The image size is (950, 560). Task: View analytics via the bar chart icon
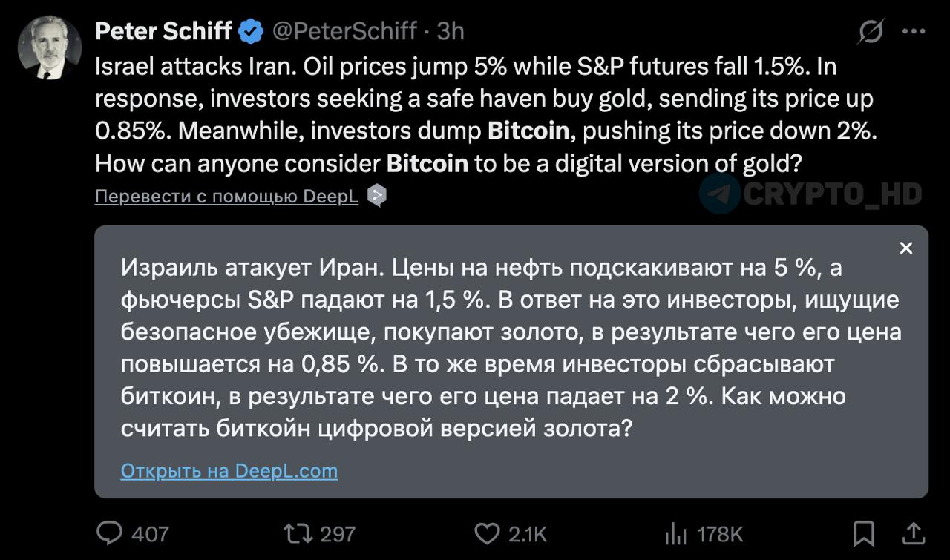coord(675,533)
